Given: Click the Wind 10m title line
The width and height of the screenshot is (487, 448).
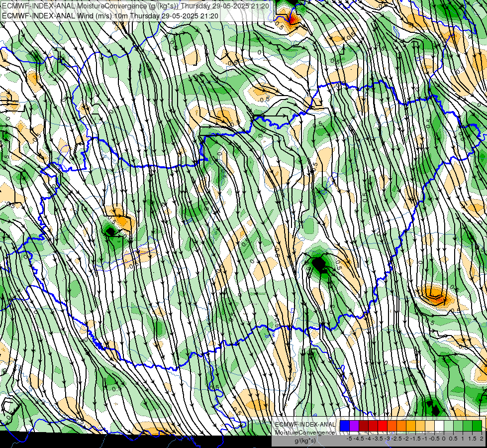Looking at the screenshot, I should [x=110, y=16].
